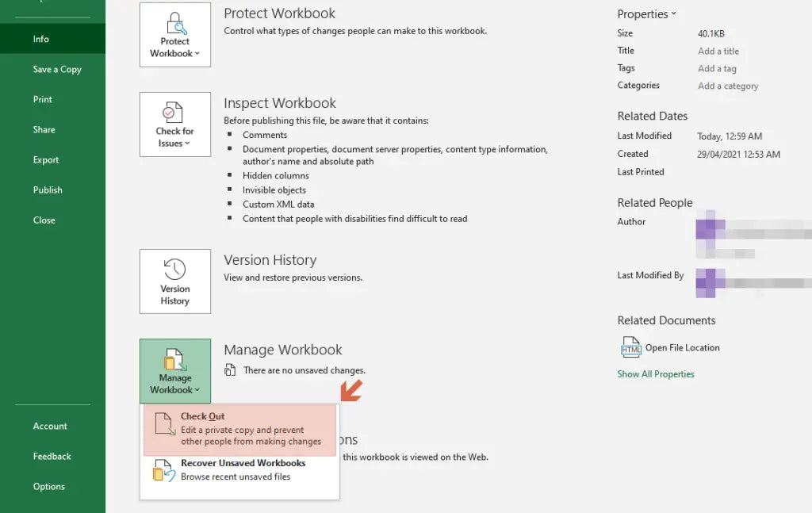Open Options in the left sidebar
The image size is (812, 513).
click(49, 486)
